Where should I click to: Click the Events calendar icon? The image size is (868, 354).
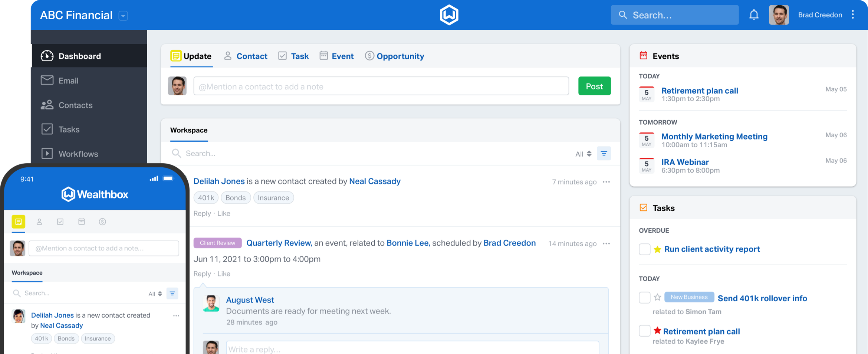643,56
